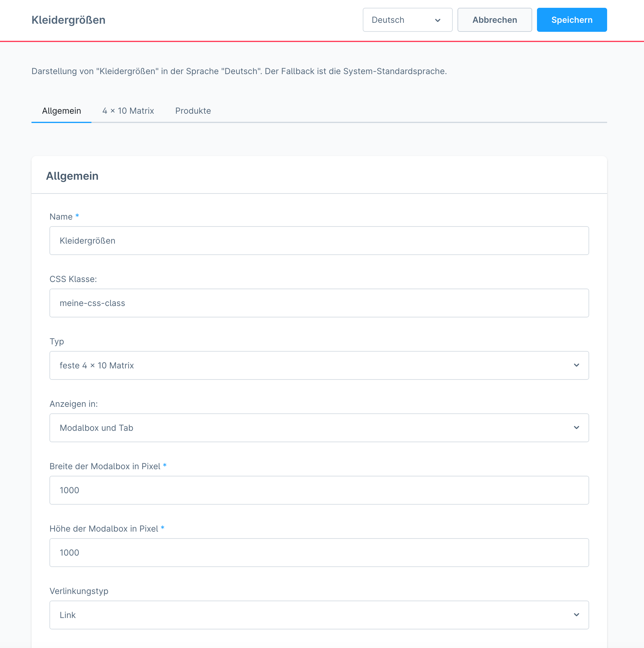Go to the Produkte tab
644x648 pixels.
[x=193, y=111]
